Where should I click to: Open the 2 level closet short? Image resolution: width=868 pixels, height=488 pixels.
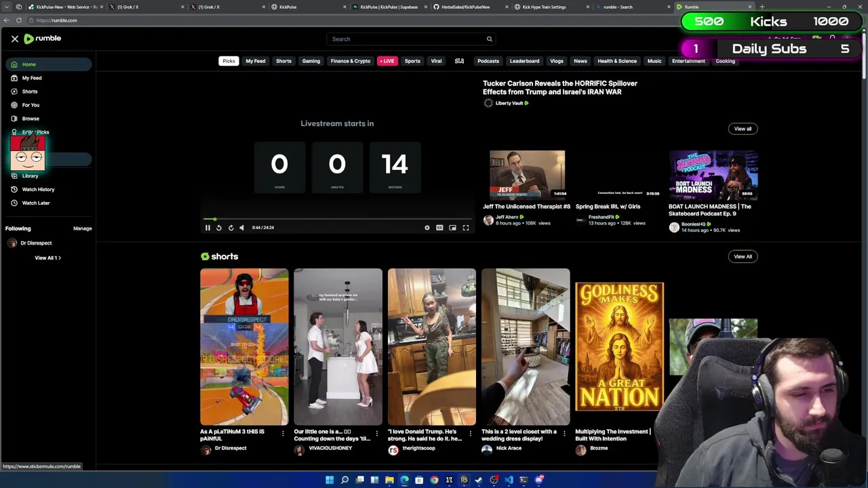click(526, 346)
